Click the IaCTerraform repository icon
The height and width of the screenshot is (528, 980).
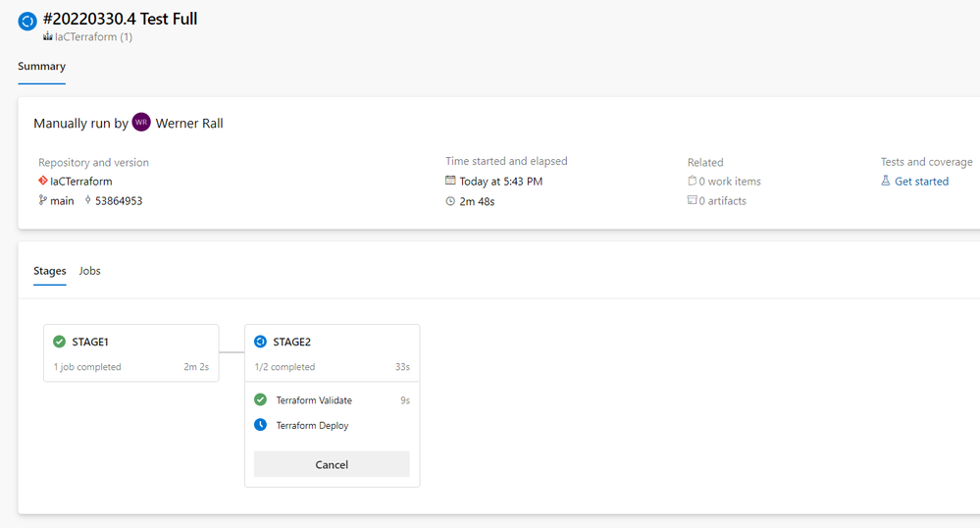click(43, 182)
